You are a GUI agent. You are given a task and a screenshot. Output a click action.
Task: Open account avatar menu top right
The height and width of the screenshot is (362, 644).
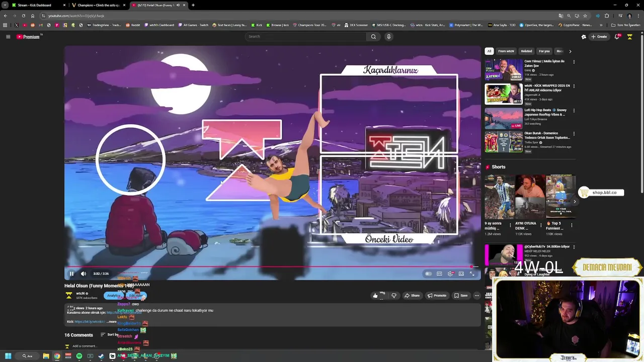tap(629, 37)
